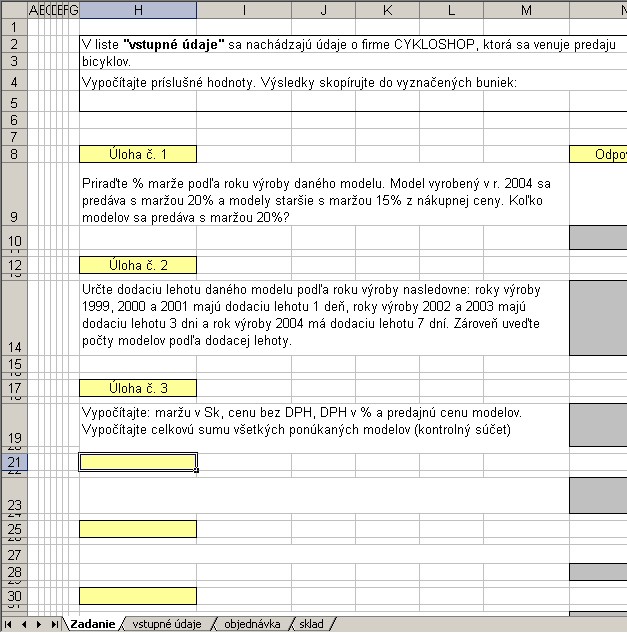627x633 pixels.
Task: Select column J header
Action: click(324, 10)
